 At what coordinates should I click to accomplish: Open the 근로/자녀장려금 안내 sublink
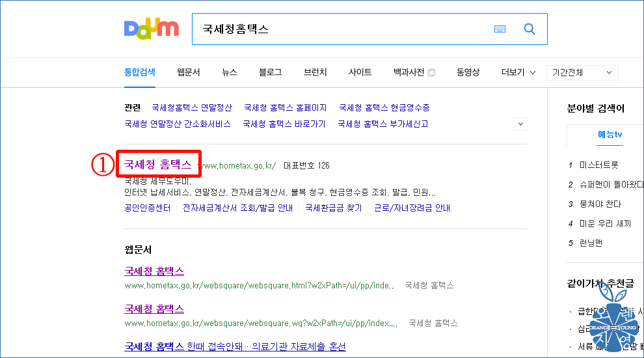click(412, 208)
